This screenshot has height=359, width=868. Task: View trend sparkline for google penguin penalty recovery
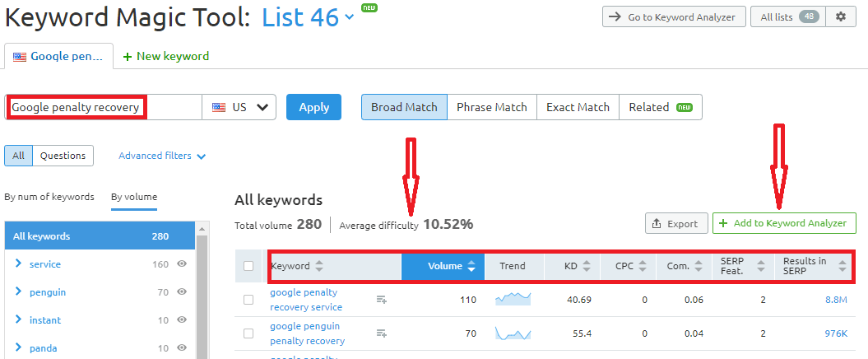[x=513, y=333]
